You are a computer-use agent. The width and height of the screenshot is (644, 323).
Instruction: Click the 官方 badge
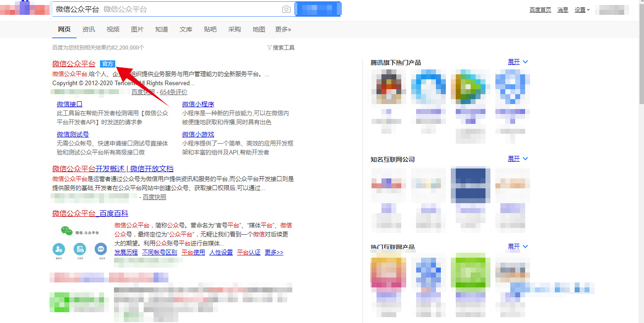pos(108,64)
